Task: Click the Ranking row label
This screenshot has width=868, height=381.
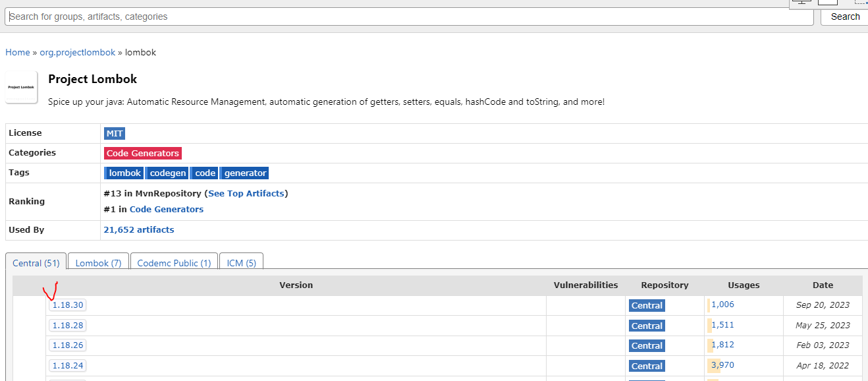Action: 26,202
